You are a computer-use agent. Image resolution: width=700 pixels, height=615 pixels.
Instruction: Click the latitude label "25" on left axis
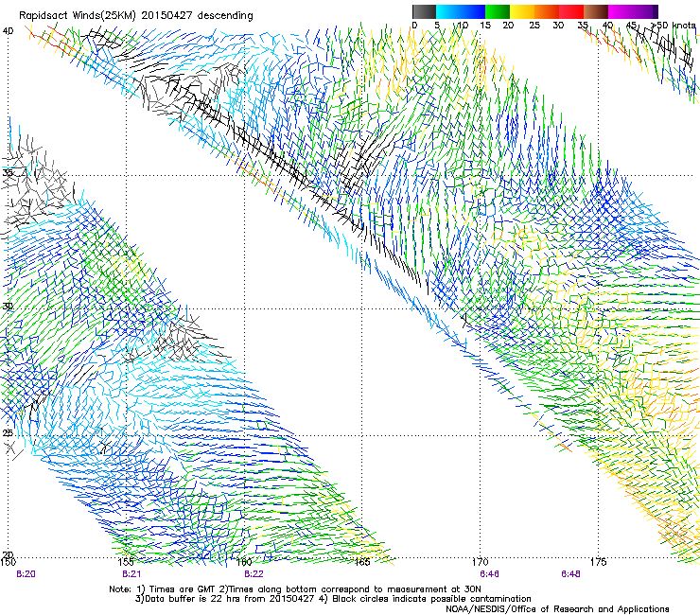(8, 432)
